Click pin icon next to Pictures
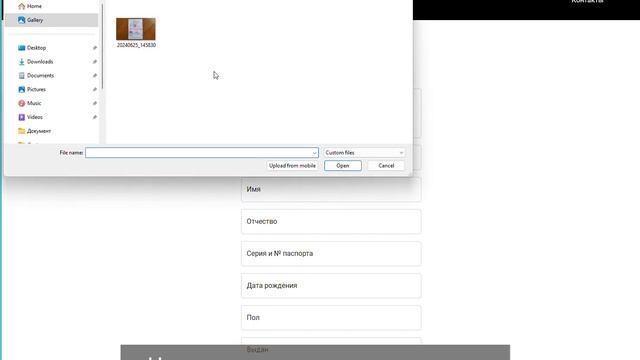The image size is (640, 360). click(95, 89)
